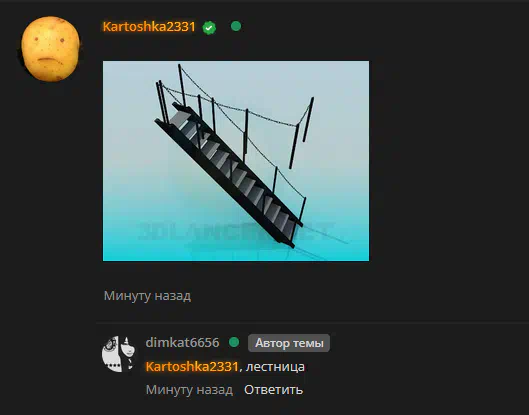Click the post's 'Минуту назад' timestamp
The width and height of the screenshot is (529, 415).
[147, 296]
